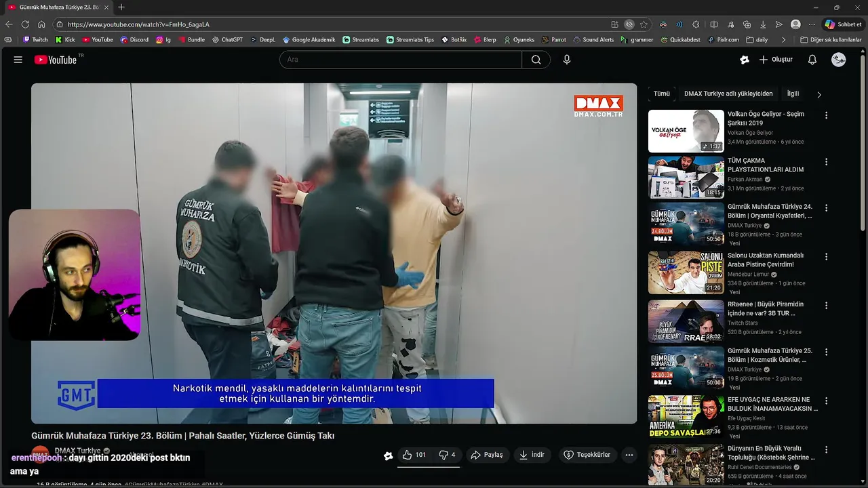
Task: Start voice search with microphone icon
Action: tap(567, 60)
